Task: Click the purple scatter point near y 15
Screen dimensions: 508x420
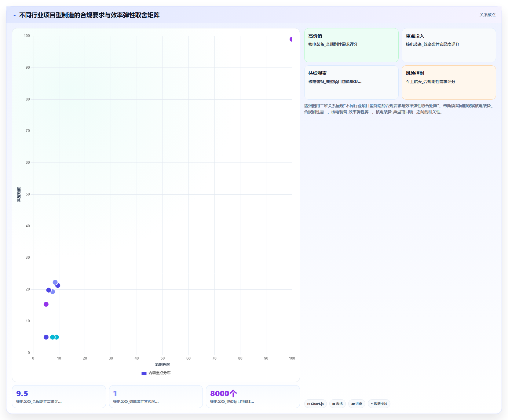Action: point(46,304)
